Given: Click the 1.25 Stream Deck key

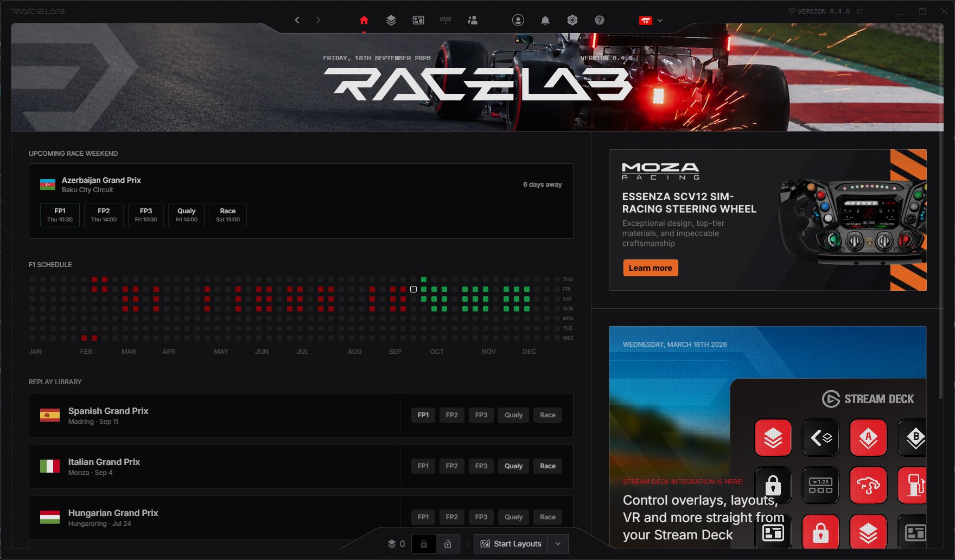Looking at the screenshot, I should [x=820, y=485].
